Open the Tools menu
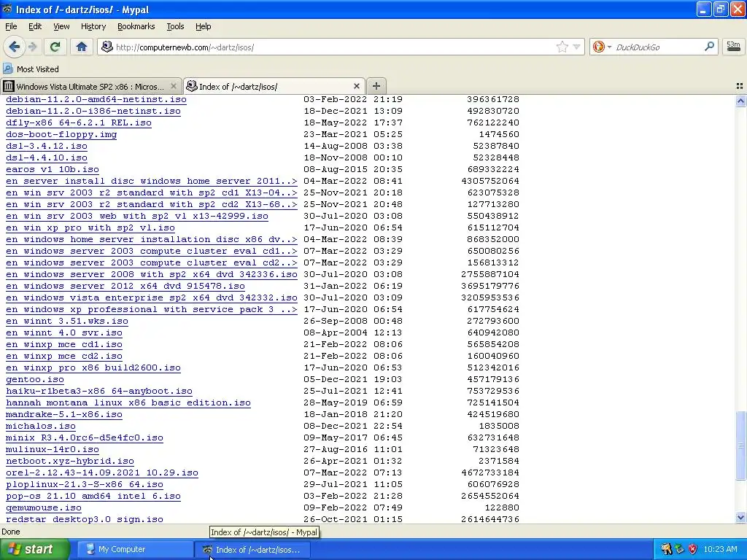747x560 pixels. 175,26
